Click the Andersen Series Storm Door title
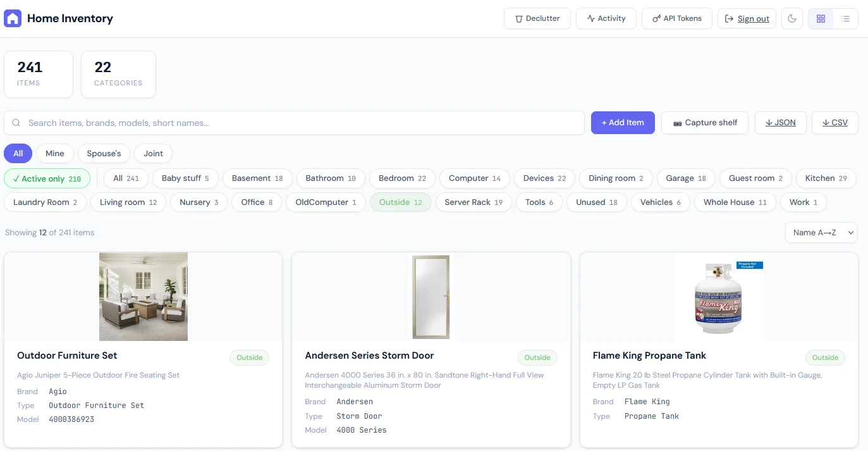Screen dimensions: 868x451 (x=369, y=355)
